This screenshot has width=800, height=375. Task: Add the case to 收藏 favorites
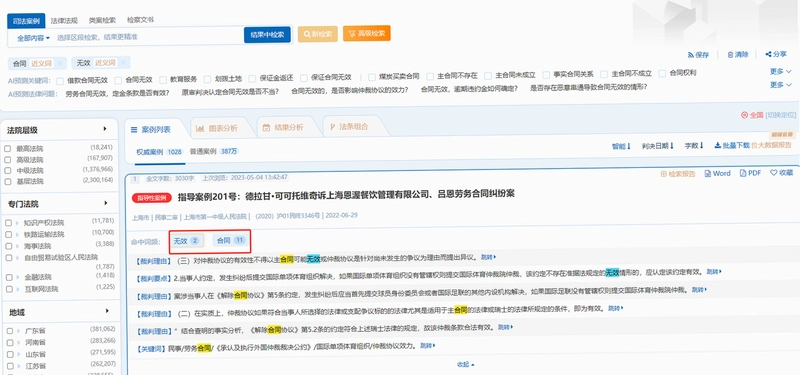tap(782, 173)
